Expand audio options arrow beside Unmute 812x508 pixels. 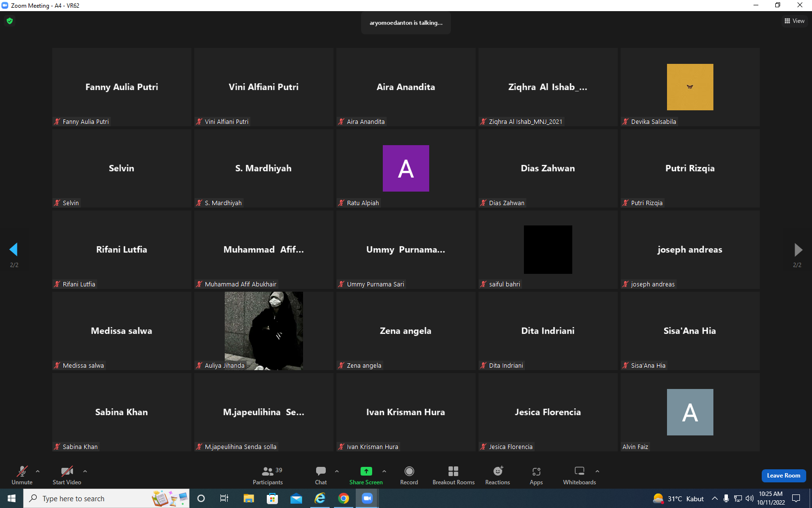[38, 471]
